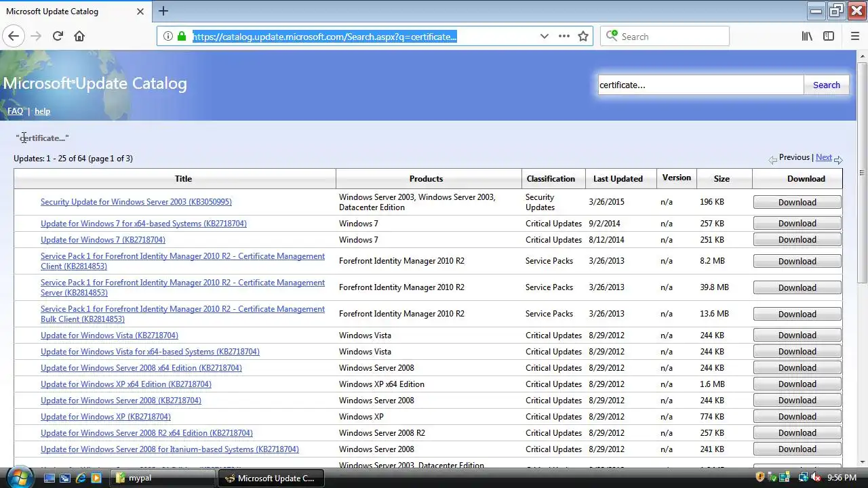Open Update for Windows Server 2008 x64 Edition link
Viewport: 868px width, 488px height.
coord(141,368)
